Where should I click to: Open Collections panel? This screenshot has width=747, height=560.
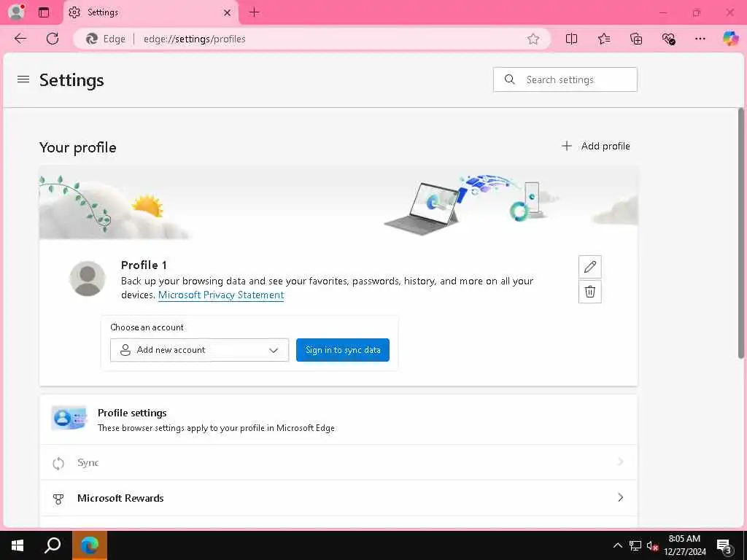click(x=636, y=39)
